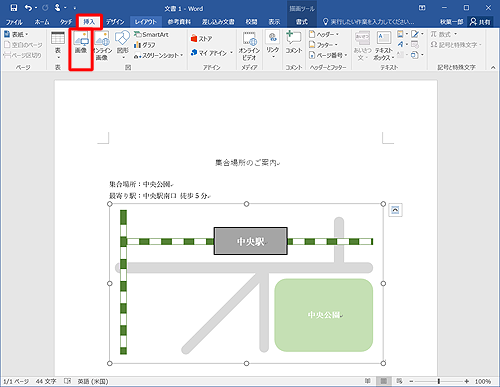The height and width of the screenshot is (387, 500).
Task: Click the disabled ページ区切り button
Action: 22,55
